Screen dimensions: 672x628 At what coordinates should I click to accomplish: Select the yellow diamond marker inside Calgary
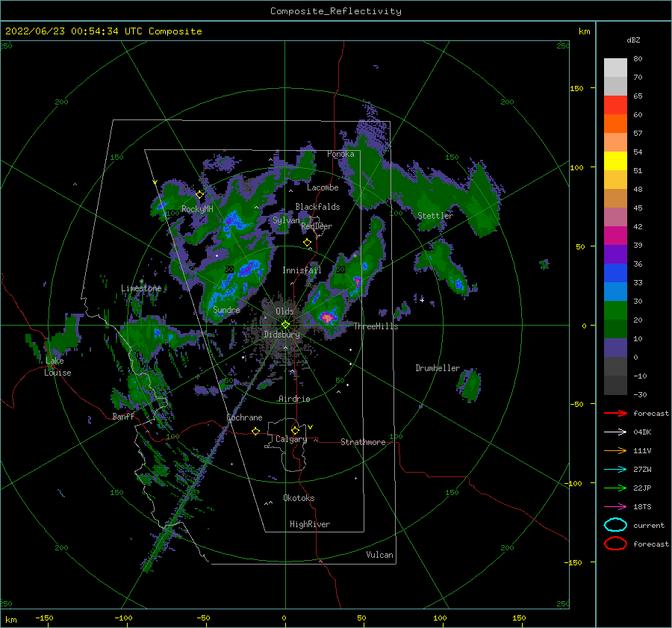click(x=295, y=430)
